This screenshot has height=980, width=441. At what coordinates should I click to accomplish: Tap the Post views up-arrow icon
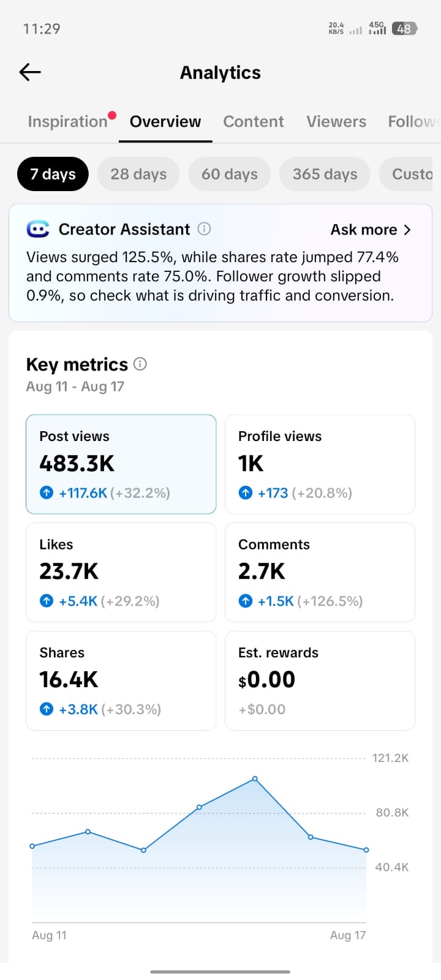[x=47, y=492]
